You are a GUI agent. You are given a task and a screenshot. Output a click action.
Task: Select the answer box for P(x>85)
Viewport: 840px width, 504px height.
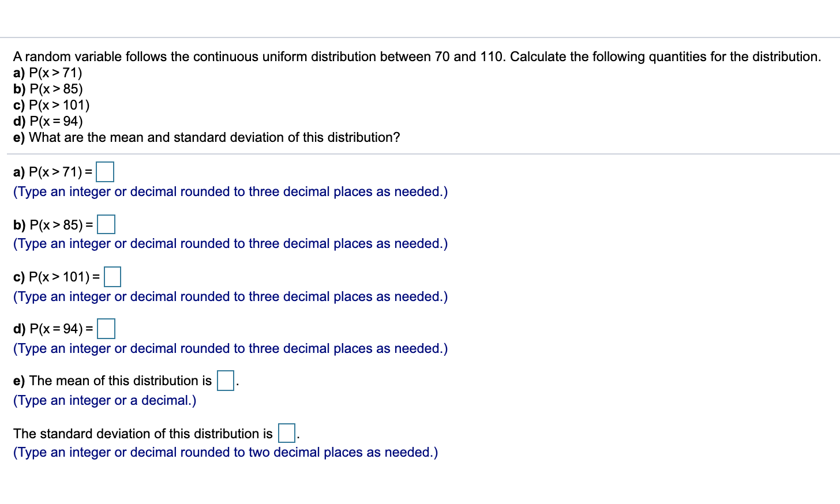pos(106,224)
